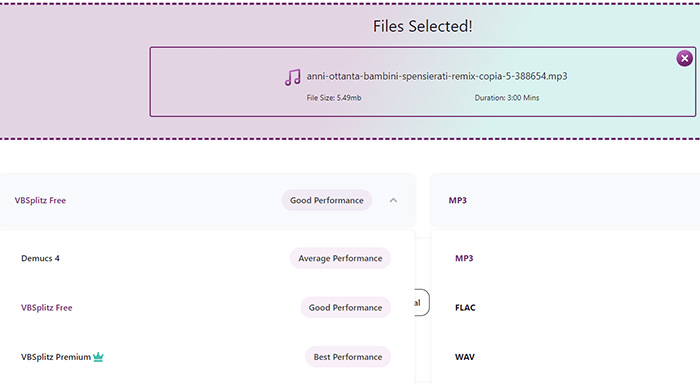The width and height of the screenshot is (700, 384).
Task: Click the File Size label
Action: [x=334, y=97]
